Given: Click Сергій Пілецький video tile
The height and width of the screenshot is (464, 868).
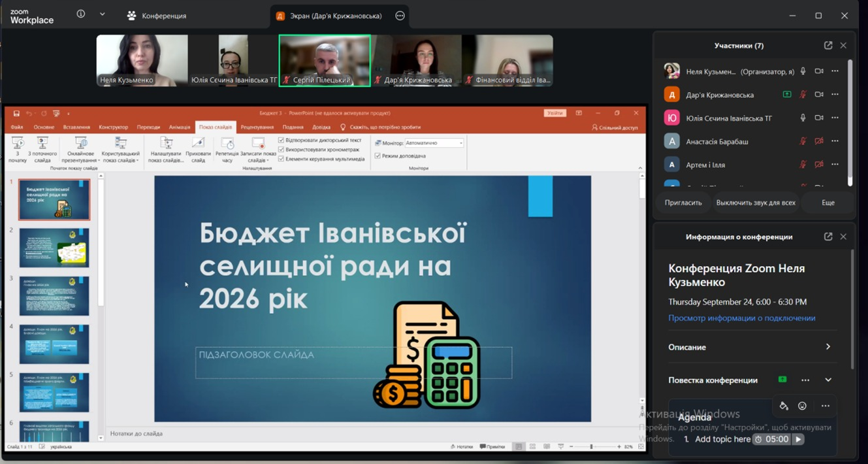Looking at the screenshot, I should (325, 60).
